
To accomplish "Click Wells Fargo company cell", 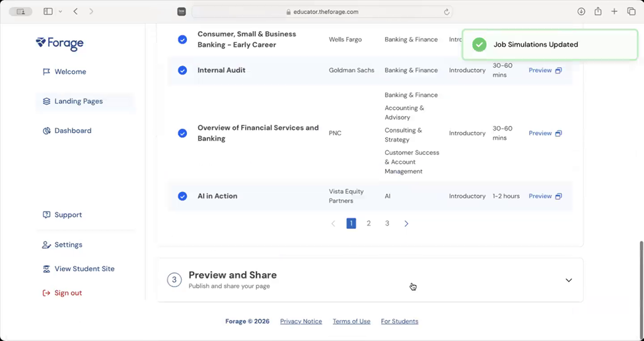I will click(x=345, y=40).
